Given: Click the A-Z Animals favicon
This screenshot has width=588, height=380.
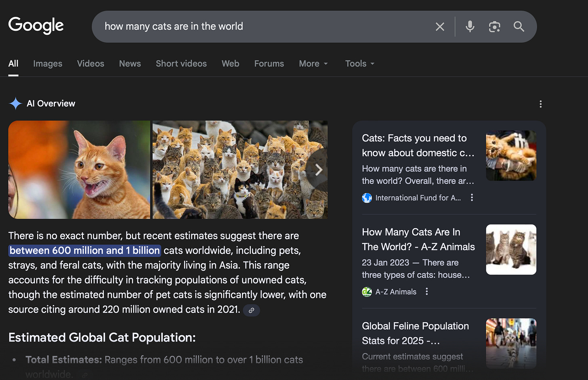Looking at the screenshot, I should 367,292.
